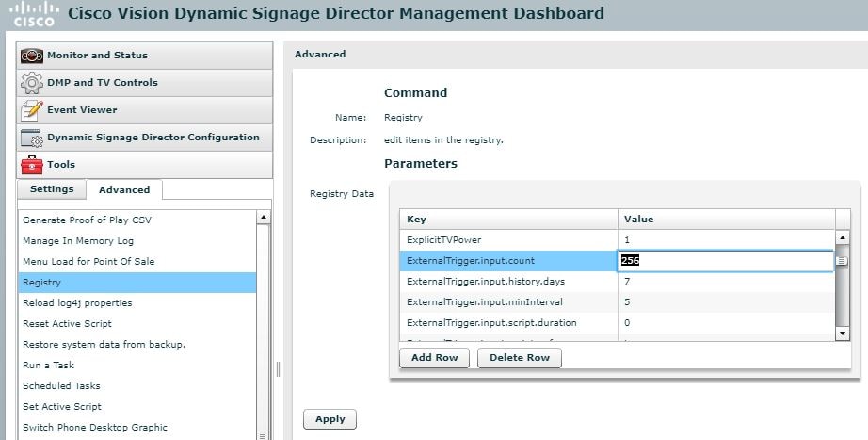
Task: Select ExternalTrigger.input.history.days key
Action: point(508,282)
